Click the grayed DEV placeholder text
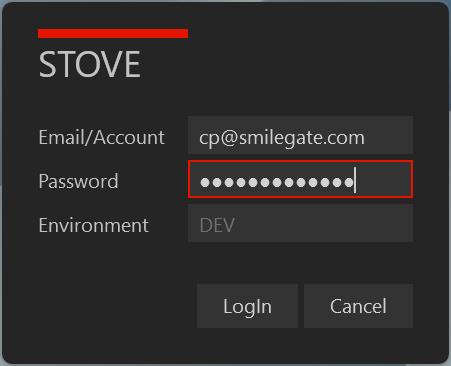Image resolution: width=451 pixels, height=366 pixels. (217, 225)
